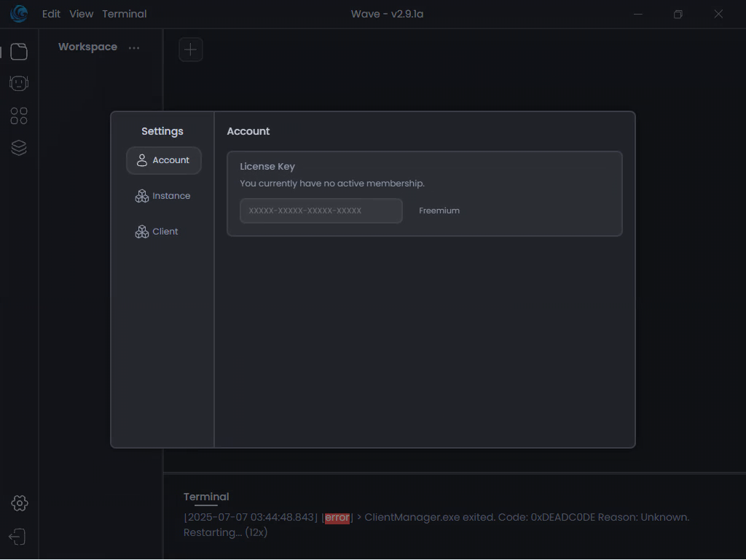The width and height of the screenshot is (746, 560).
Task: Open the AI robot assistant icon
Action: [19, 83]
